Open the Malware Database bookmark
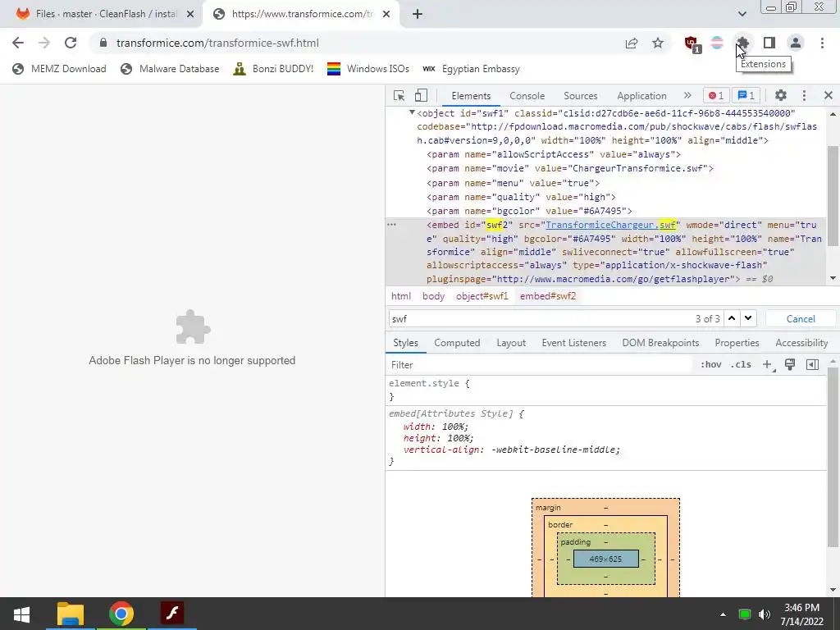 point(170,69)
